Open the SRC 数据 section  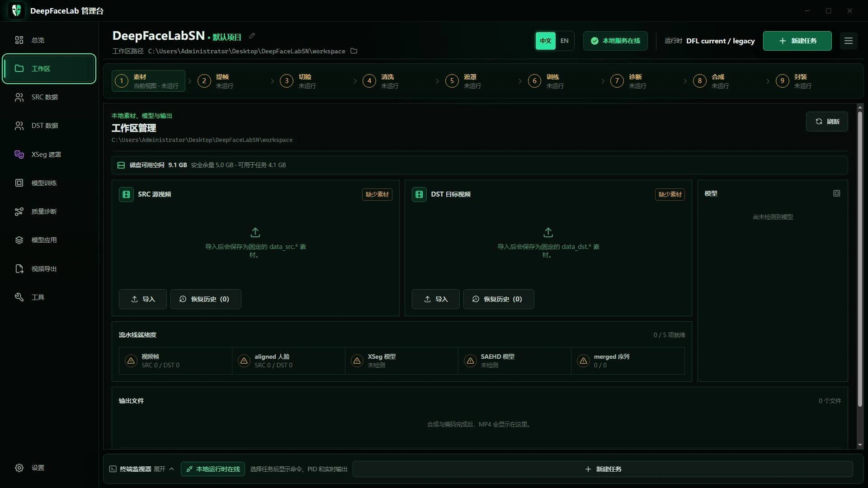(49, 97)
